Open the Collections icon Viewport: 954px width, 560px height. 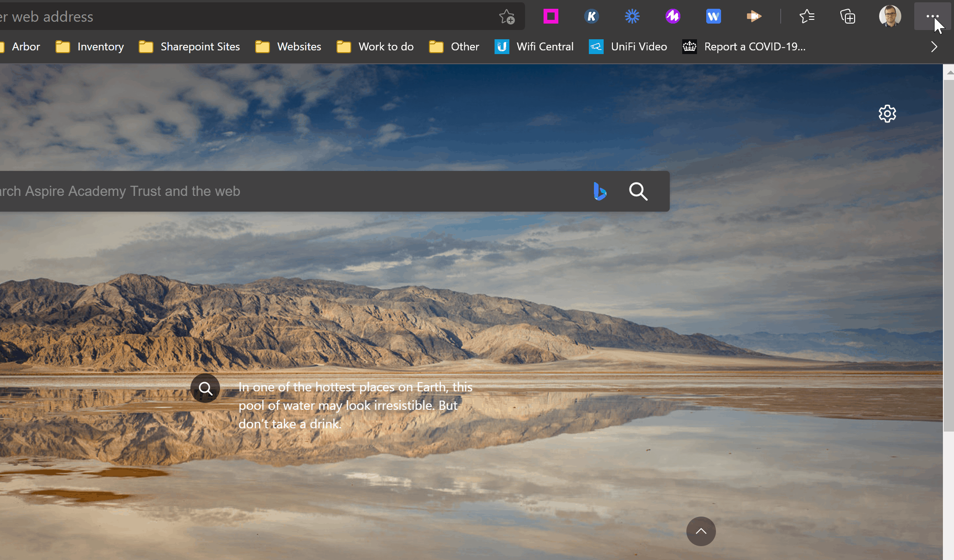(x=847, y=17)
